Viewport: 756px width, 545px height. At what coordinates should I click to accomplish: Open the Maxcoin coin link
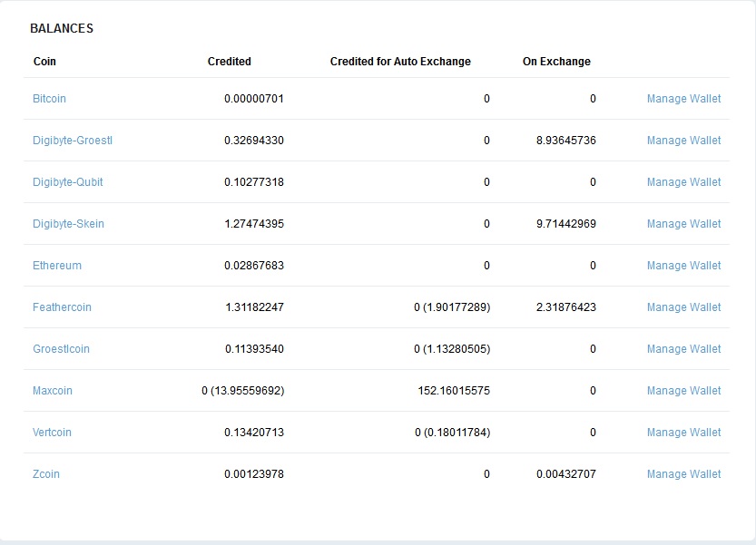(x=52, y=390)
